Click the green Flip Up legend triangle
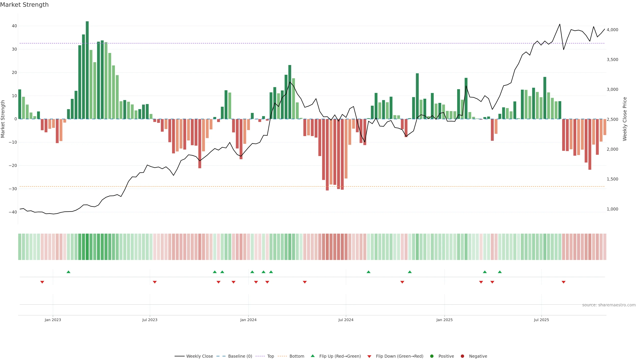The image size is (644, 362). 312,356
